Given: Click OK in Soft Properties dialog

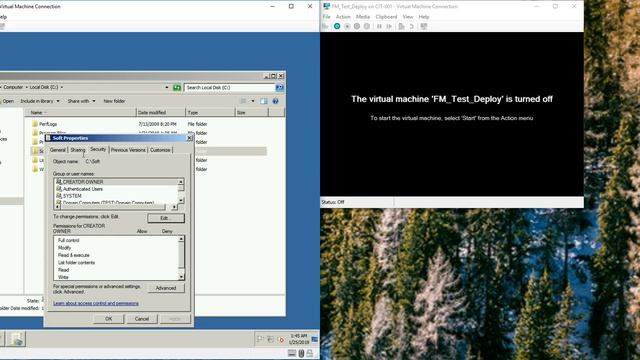Looking at the screenshot, I should [109, 319].
